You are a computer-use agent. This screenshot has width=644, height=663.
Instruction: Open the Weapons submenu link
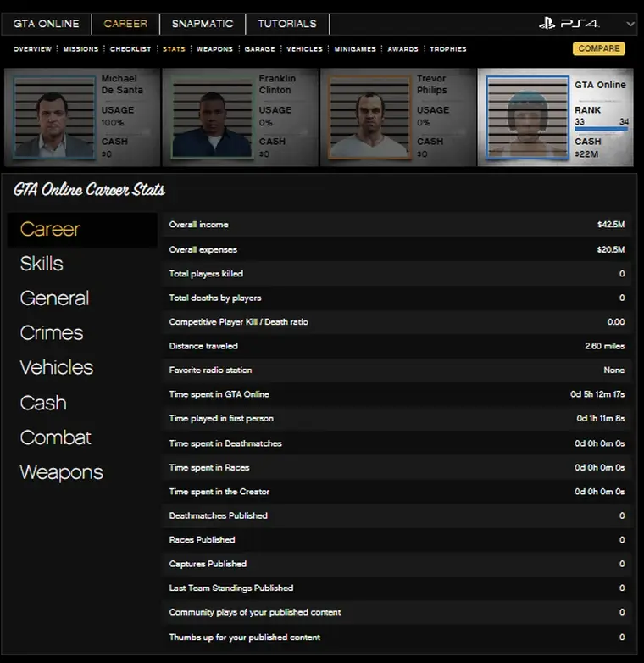pyautogui.click(x=214, y=49)
